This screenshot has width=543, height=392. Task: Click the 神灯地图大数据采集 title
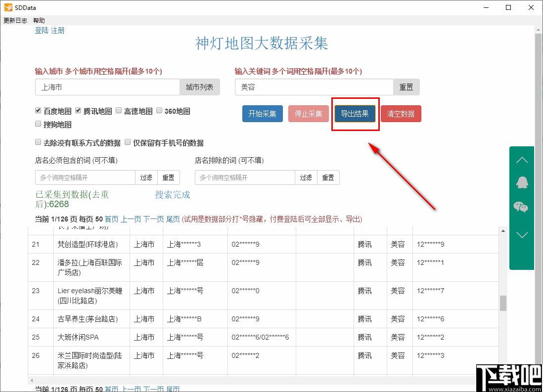pos(262,44)
